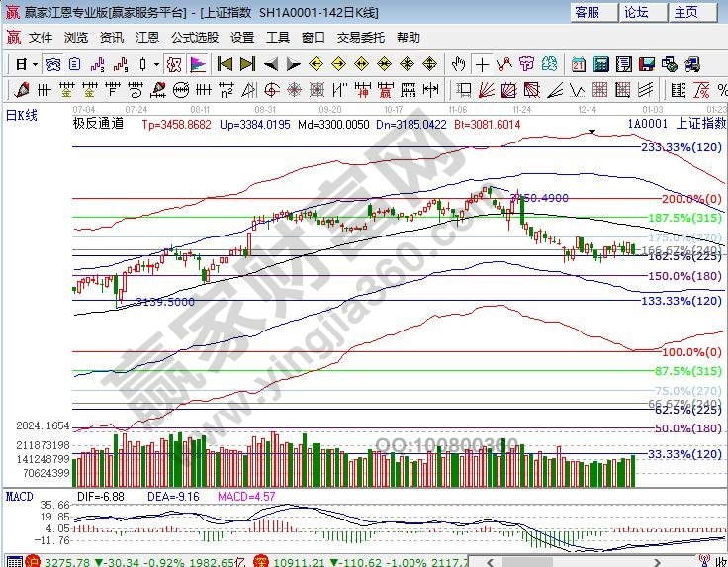The width and height of the screenshot is (728, 567).
Task: Select the crosshair cursor tool
Action: point(482,64)
